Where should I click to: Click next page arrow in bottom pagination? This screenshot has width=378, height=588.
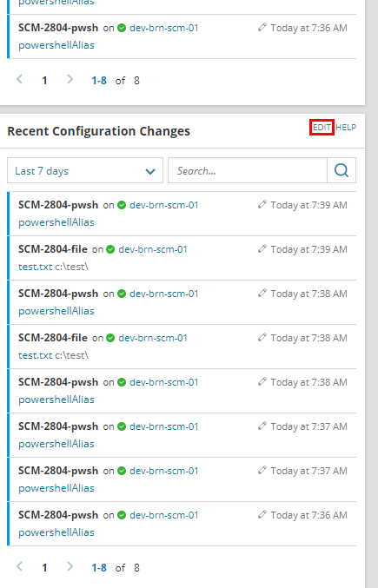70,566
